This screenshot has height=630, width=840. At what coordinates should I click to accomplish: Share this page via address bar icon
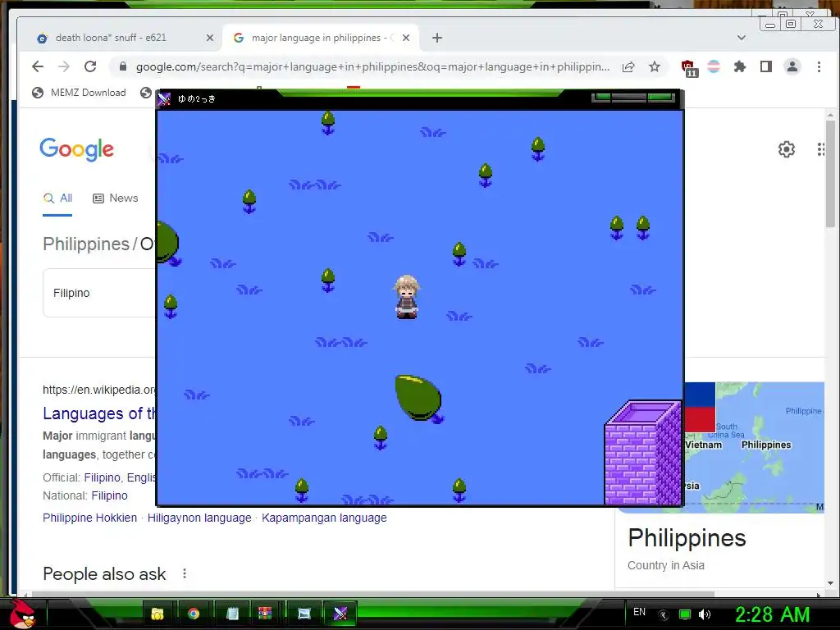coord(628,66)
